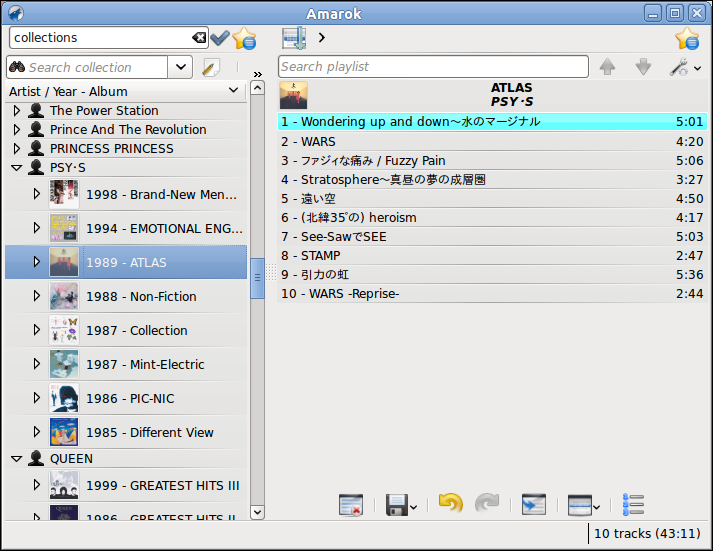Viewport: 713px width, 551px height.
Task: Jump to previous playlist search result
Action: [x=607, y=67]
